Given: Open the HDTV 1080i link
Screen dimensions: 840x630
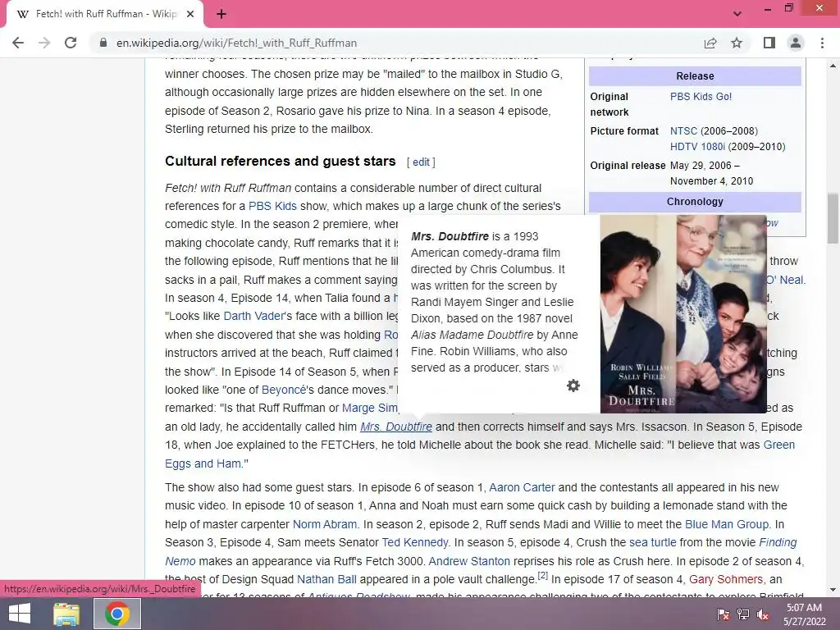Looking at the screenshot, I should [x=697, y=147].
